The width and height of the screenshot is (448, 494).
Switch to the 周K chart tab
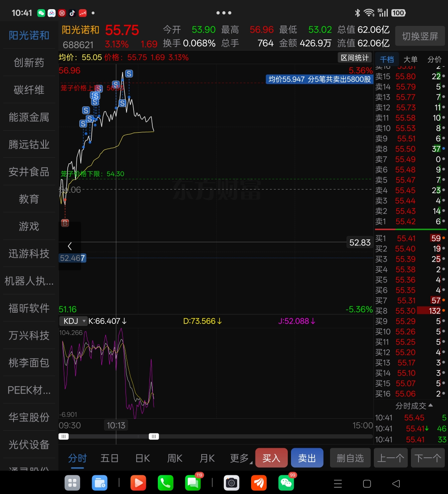175,458
